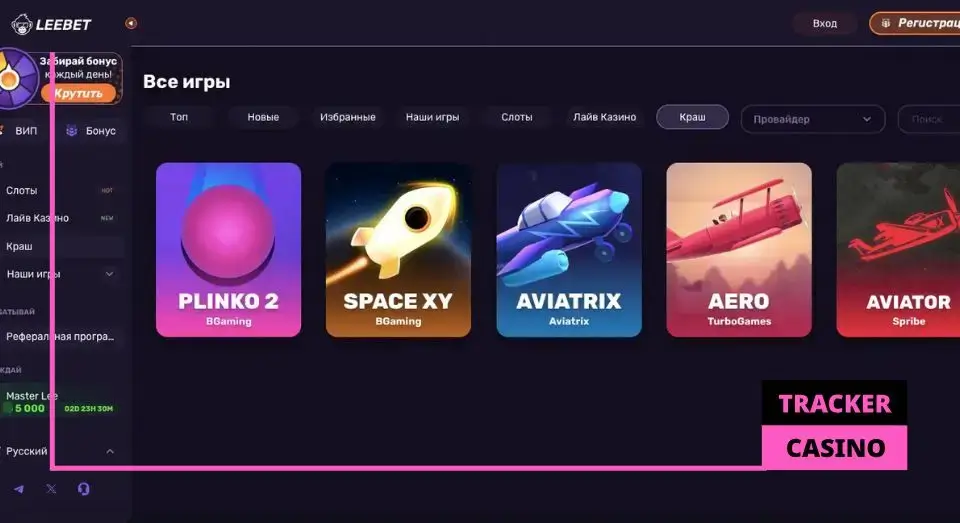Click the Вход login button
The image size is (960, 523).
point(825,23)
